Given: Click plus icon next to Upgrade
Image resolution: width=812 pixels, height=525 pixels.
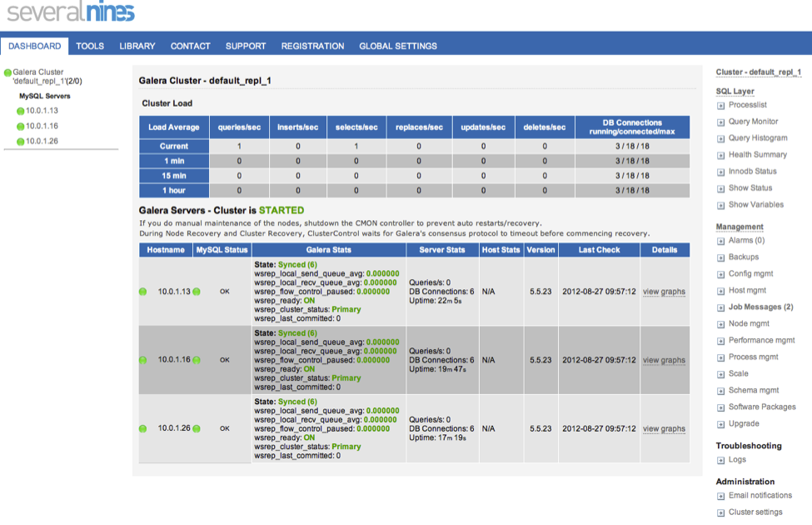Looking at the screenshot, I should (720, 424).
